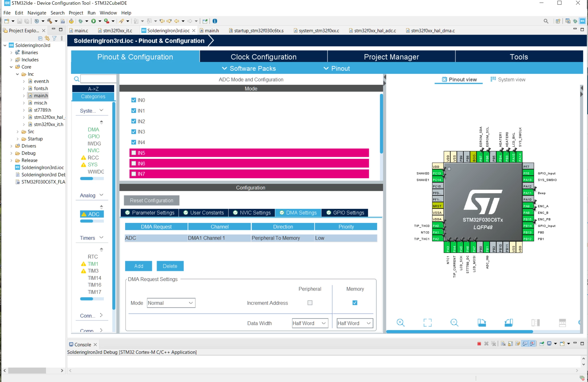This screenshot has height=382, width=588.
Task: Click the Mode panel vertical scrollbar
Action: (381, 124)
